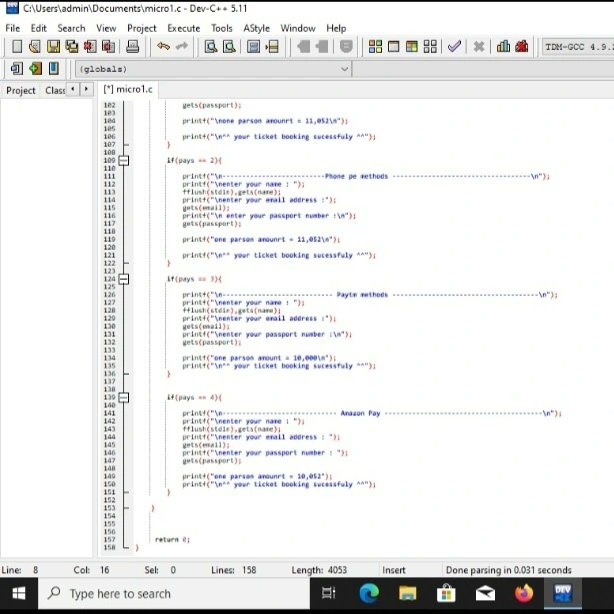Click the Compile icon with four squares
Viewport: 614px width, 614px height.
point(375,47)
